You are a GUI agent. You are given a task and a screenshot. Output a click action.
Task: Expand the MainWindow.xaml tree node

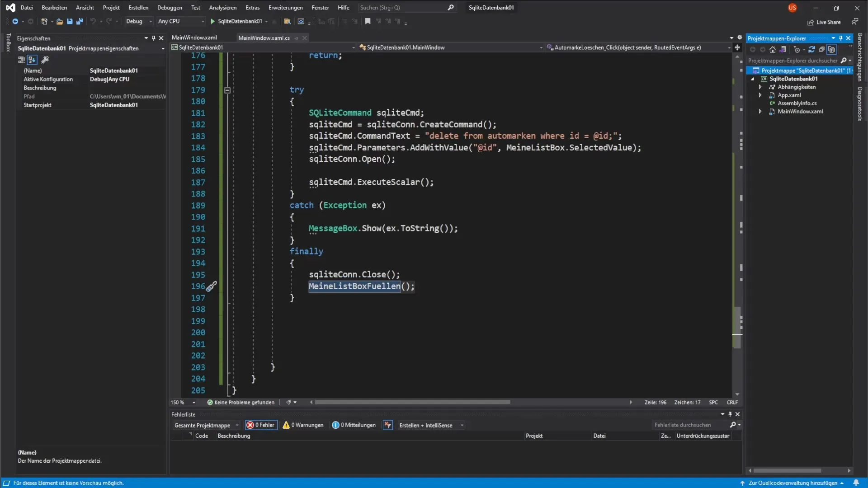coord(760,112)
